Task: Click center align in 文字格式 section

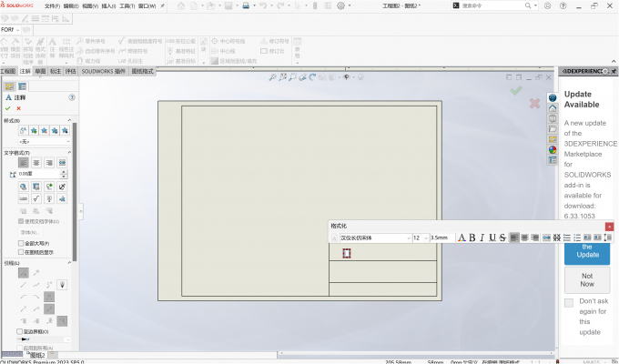Action: coord(36,162)
